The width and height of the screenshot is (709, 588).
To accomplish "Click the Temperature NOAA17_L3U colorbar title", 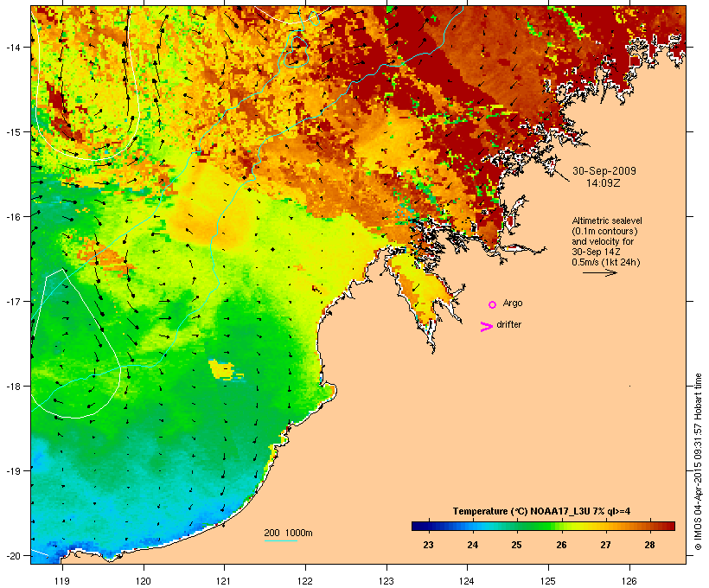I will 541,511.
